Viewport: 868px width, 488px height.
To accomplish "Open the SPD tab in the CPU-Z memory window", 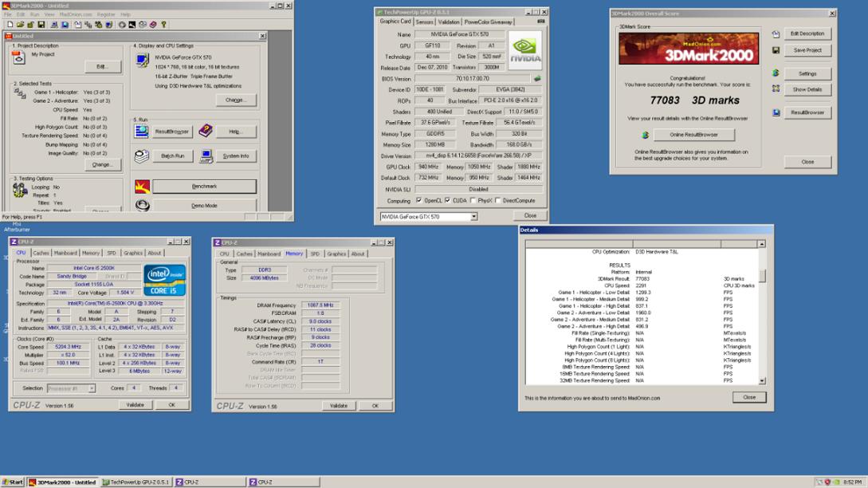I will tap(314, 254).
